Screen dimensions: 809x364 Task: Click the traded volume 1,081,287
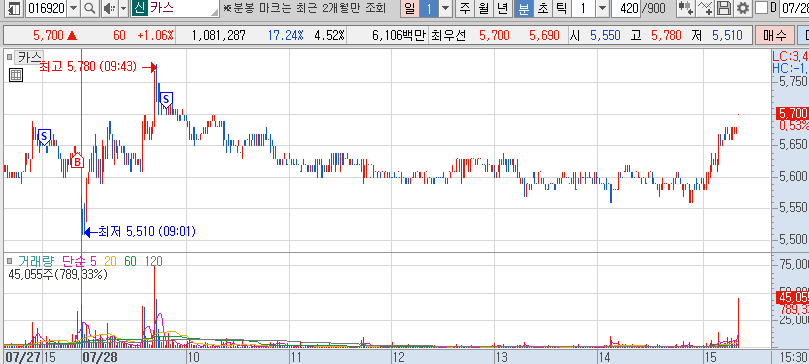tap(218, 36)
